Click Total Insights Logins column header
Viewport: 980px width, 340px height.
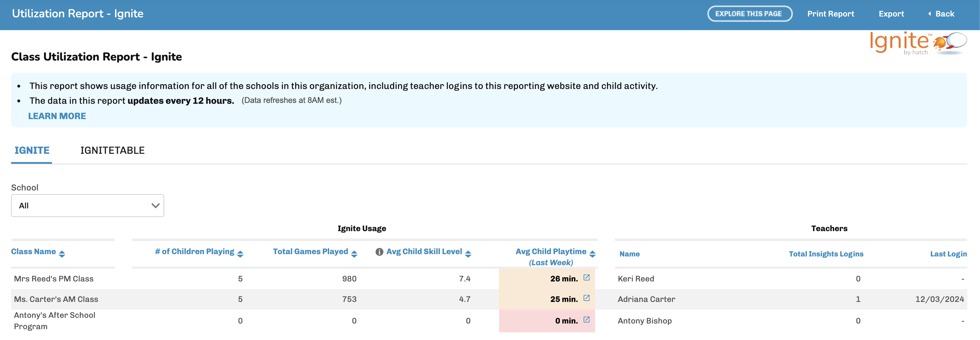coord(826,254)
